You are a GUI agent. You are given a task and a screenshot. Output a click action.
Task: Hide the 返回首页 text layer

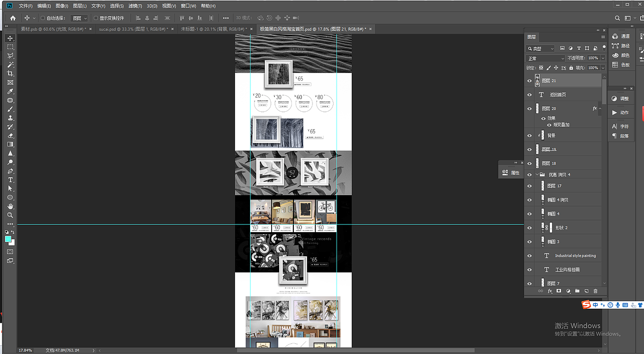point(529,95)
